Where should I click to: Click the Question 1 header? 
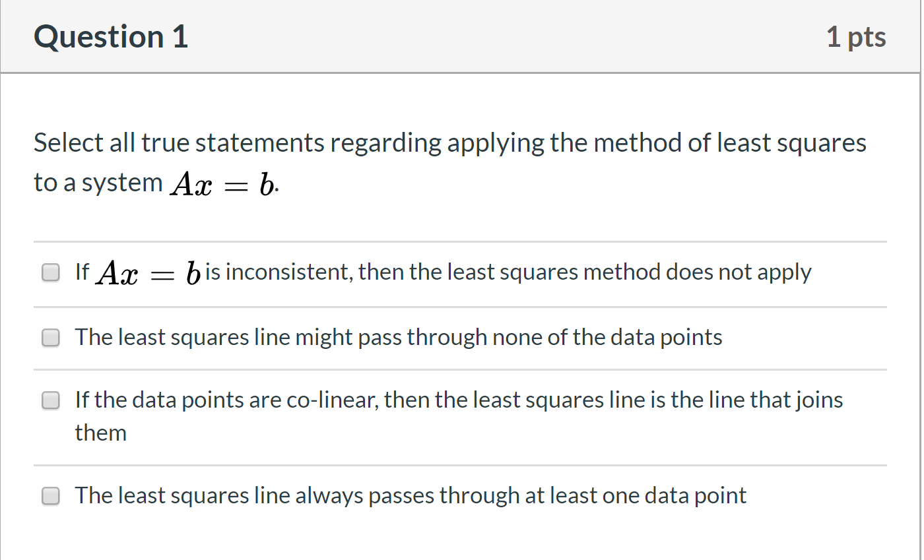click(110, 36)
